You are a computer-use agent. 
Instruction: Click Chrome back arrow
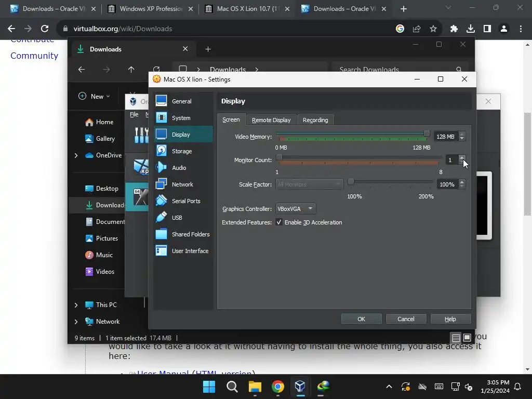11,29
